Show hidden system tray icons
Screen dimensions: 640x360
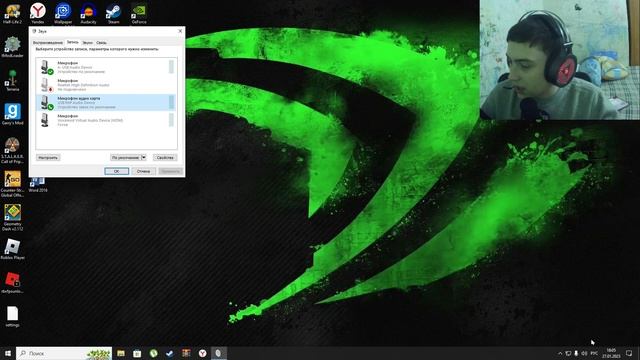[560, 353]
